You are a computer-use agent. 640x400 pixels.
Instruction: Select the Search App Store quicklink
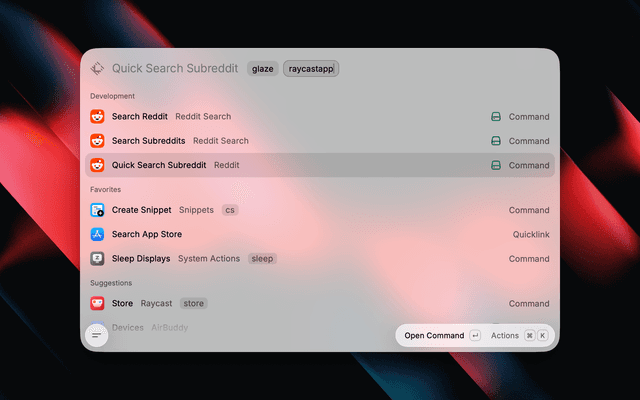point(320,234)
